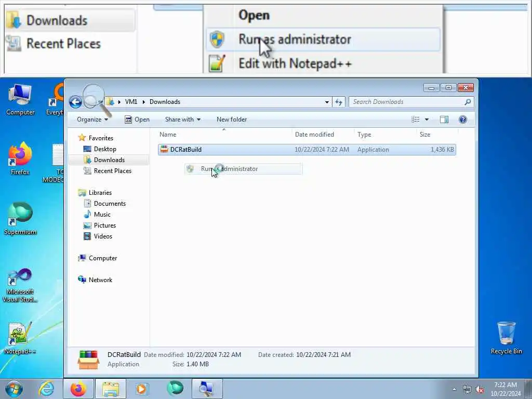Select the Notepad++ desktop shortcut
This screenshot has height=399, width=532.
pos(20,338)
